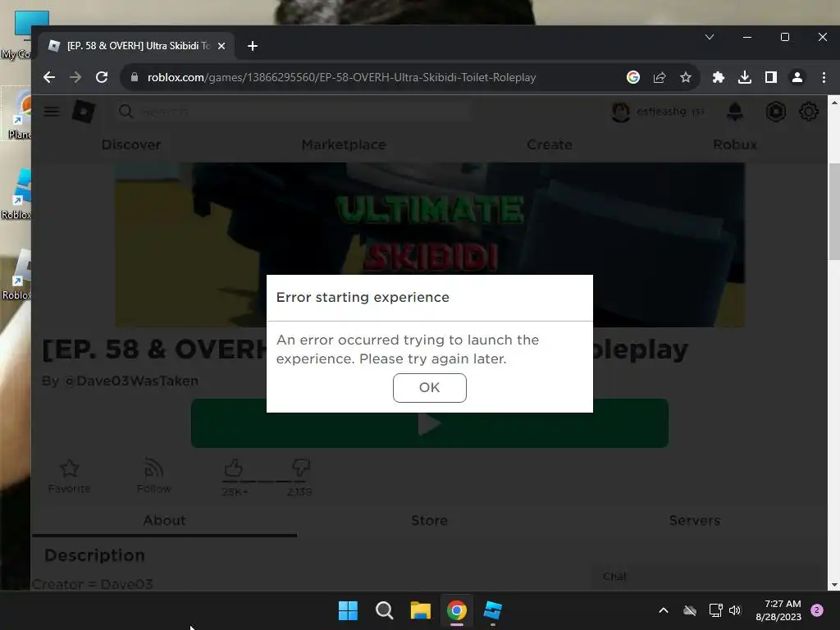Open the estjeashg user profile
The height and width of the screenshot is (630, 840).
pos(658,112)
